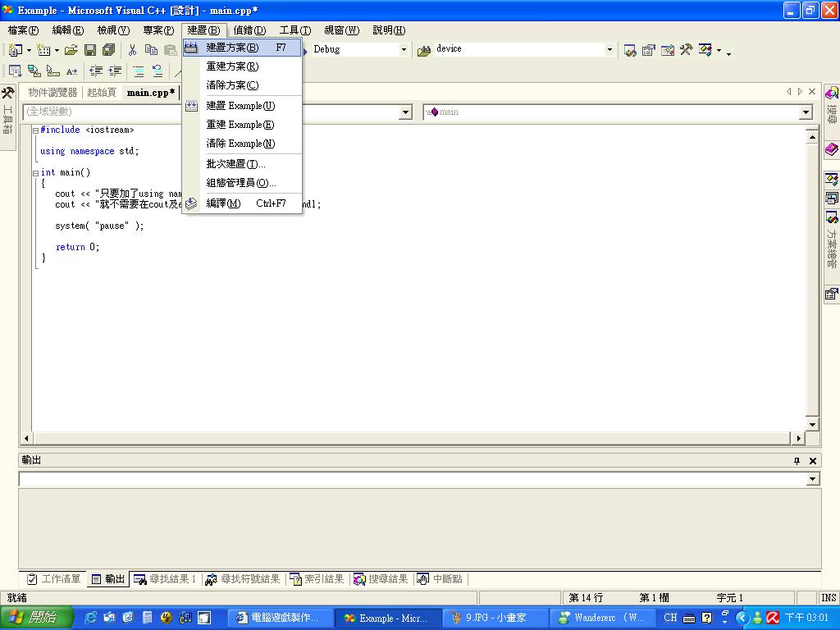Open the File (檔案) menu

coord(24,30)
